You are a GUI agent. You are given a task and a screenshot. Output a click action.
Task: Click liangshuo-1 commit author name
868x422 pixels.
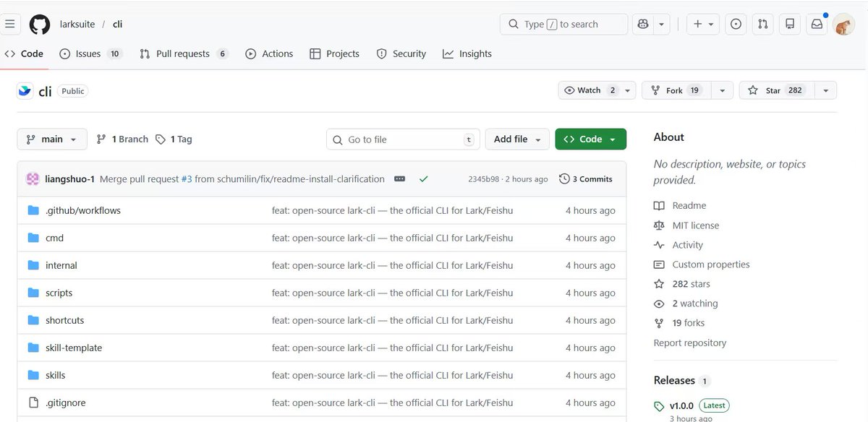[69, 179]
